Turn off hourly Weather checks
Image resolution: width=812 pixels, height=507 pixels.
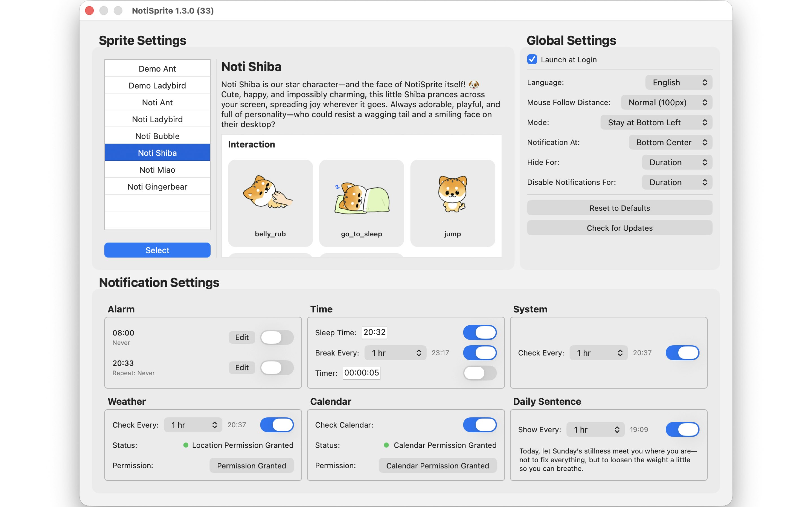coord(277,424)
